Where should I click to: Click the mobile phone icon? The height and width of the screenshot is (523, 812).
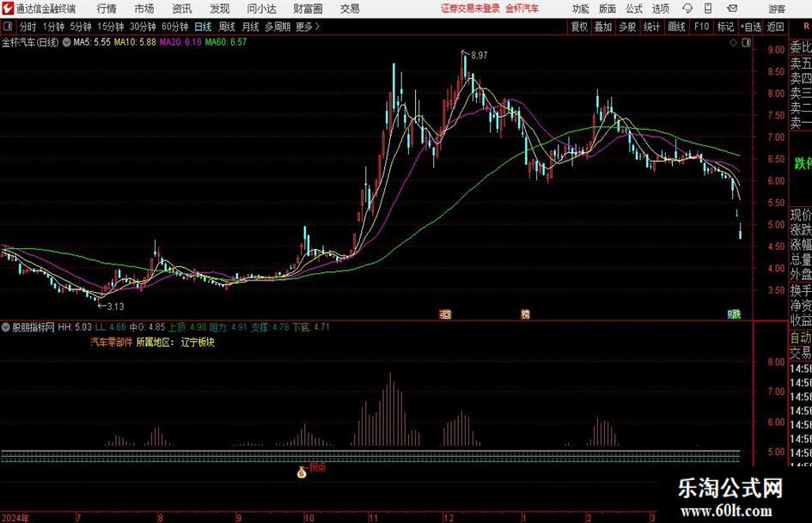tap(708, 9)
